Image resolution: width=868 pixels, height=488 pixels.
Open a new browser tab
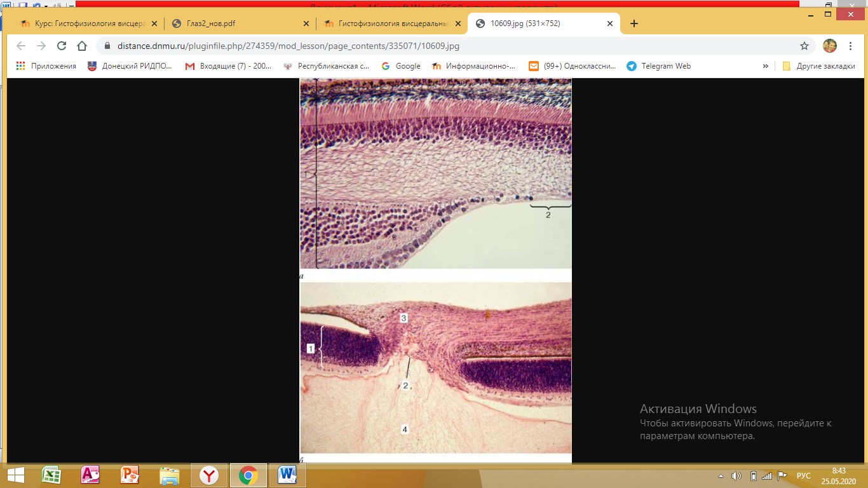[x=634, y=24]
